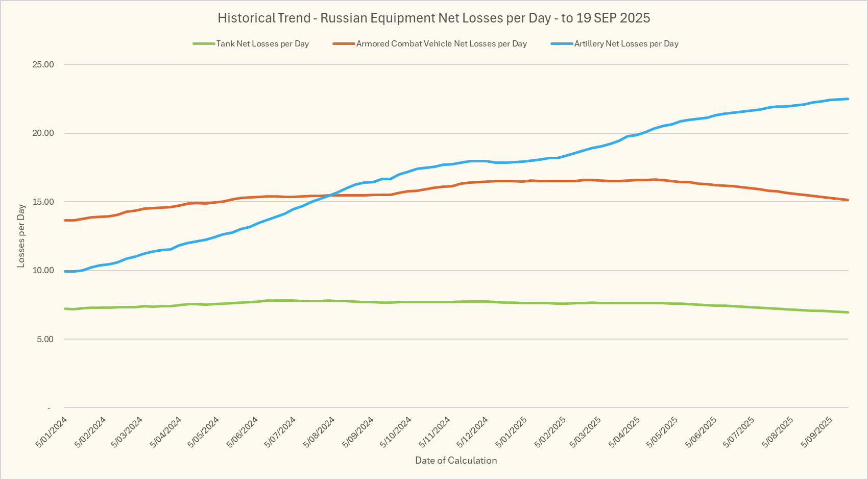Click the 25.00 y-axis tick label
Image resolution: width=868 pixels, height=480 pixels.
[x=43, y=64]
